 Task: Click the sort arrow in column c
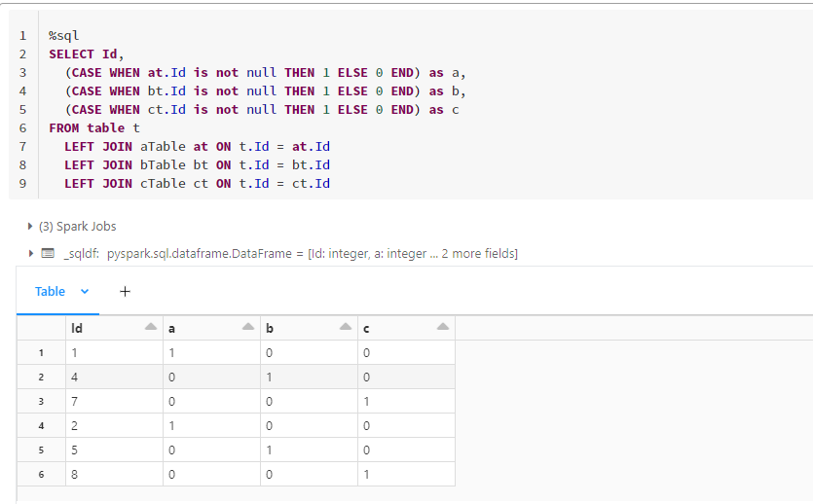[x=443, y=327]
